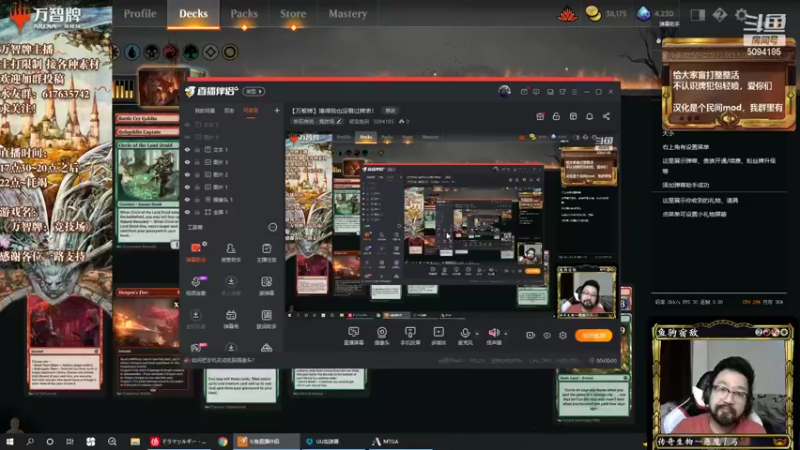800x450 pixels.
Task: Click the orange start streaming button
Action: [594, 335]
